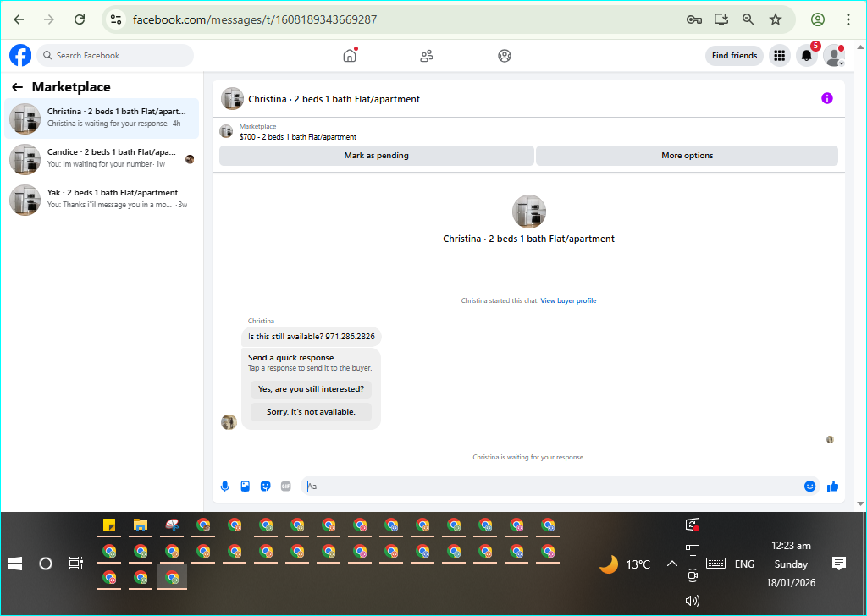The image size is (867, 616).
Task: Open the Chrome profile icon
Action: (x=818, y=20)
